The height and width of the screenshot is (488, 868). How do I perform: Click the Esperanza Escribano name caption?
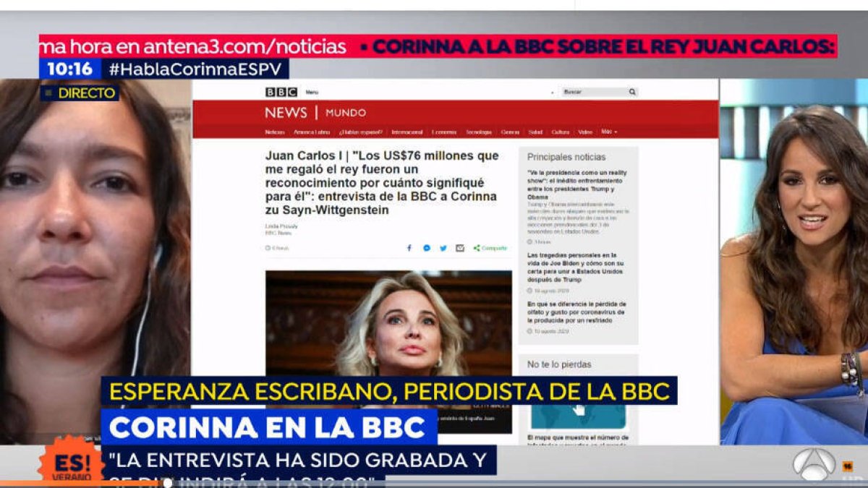389,391
